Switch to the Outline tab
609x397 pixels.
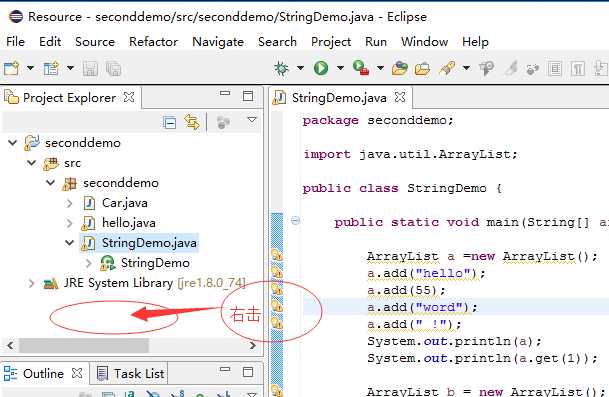click(x=43, y=374)
